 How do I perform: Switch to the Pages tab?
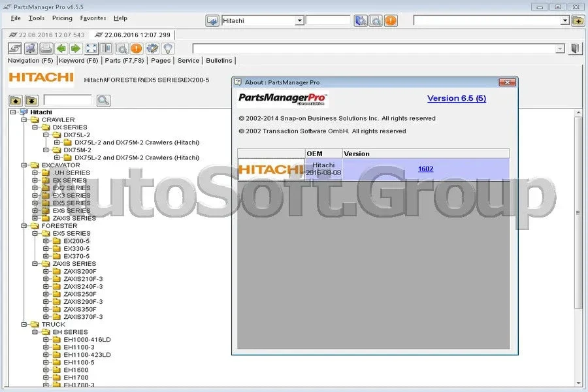click(161, 60)
